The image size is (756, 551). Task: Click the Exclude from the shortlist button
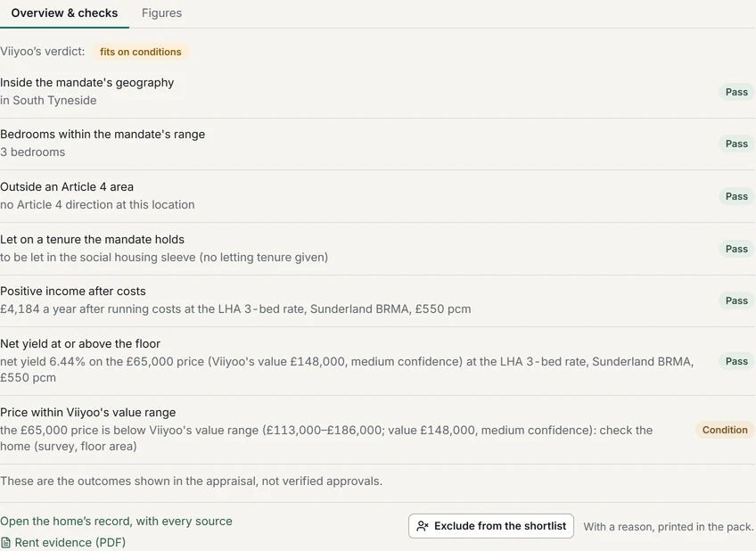491,526
